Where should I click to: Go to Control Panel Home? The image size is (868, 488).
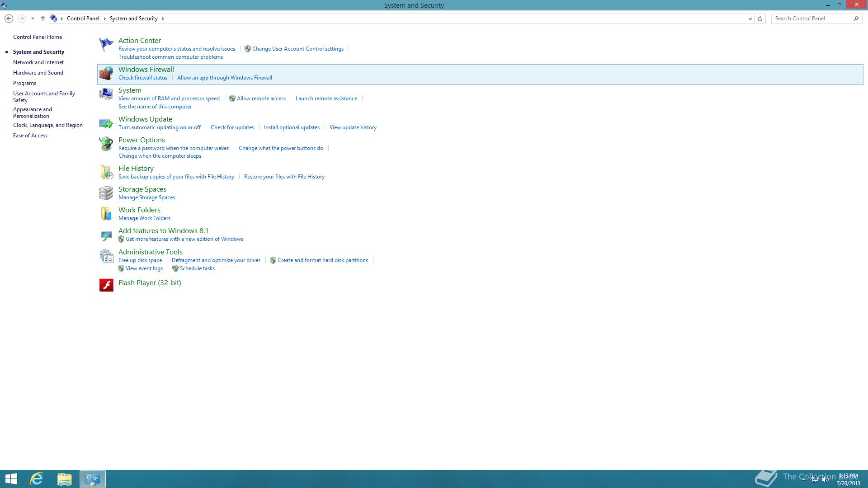[x=38, y=37]
